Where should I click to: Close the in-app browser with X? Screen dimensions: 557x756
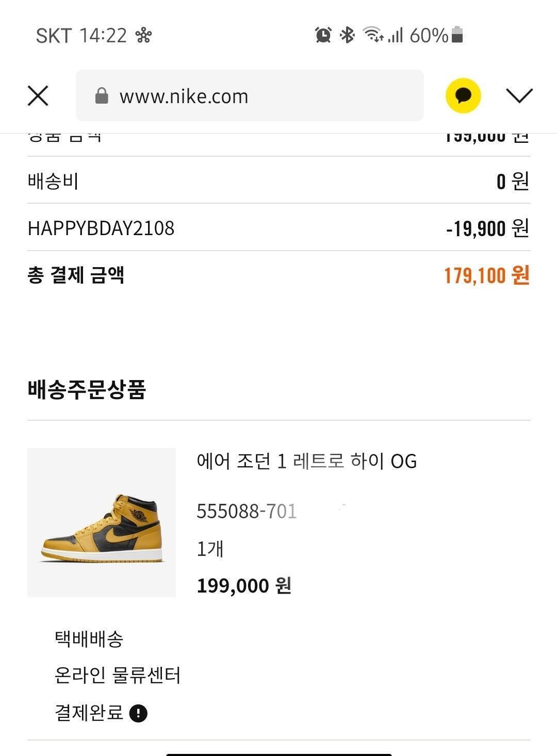(38, 96)
